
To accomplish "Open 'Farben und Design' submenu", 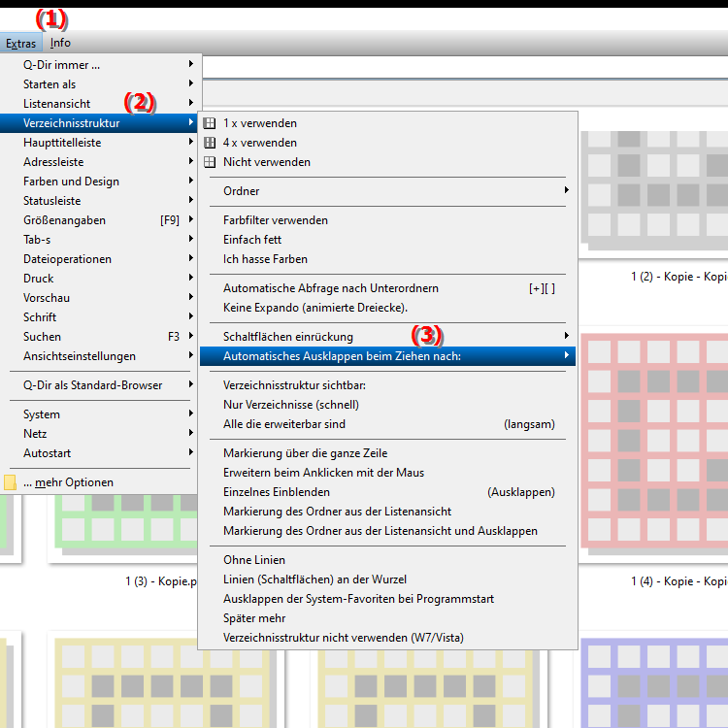I will [71, 182].
